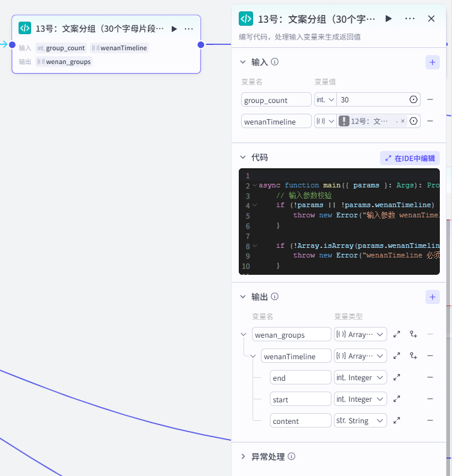Expand the description editor for the start field
The image size is (453, 476).
point(397,399)
